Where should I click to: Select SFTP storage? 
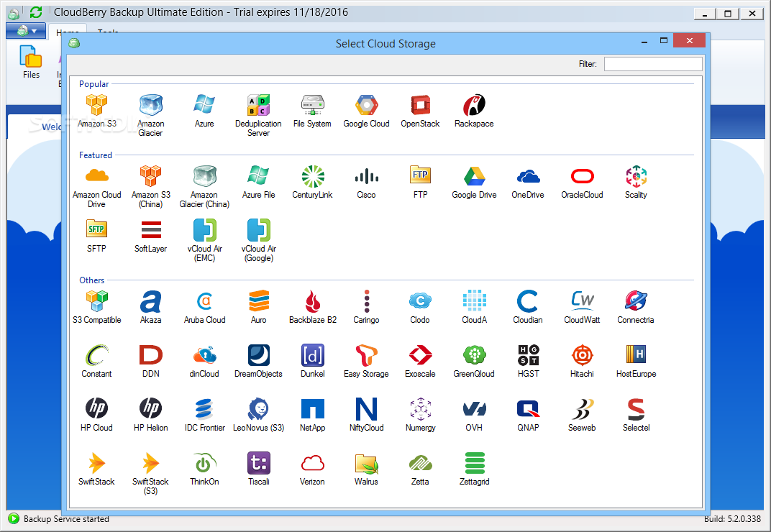pos(96,237)
